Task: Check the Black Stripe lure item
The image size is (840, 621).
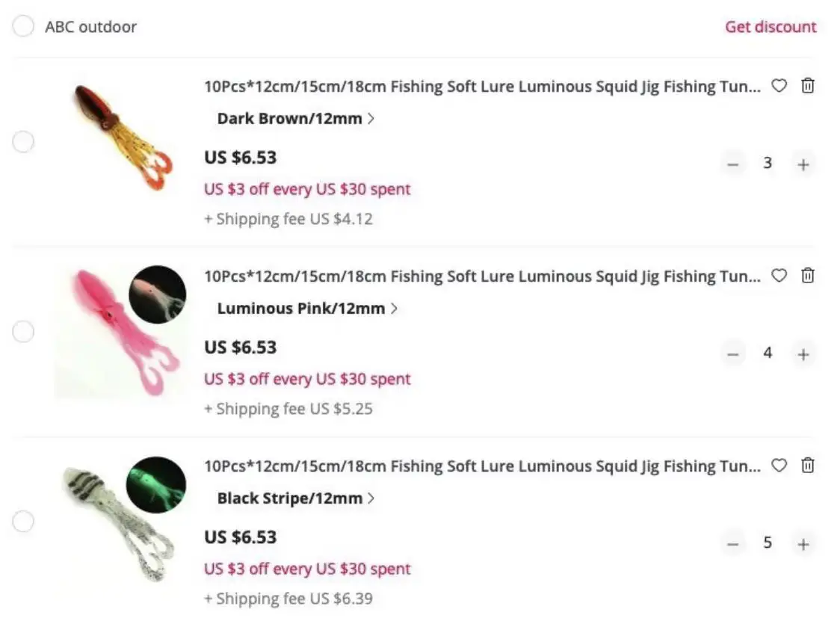Action: [x=23, y=522]
